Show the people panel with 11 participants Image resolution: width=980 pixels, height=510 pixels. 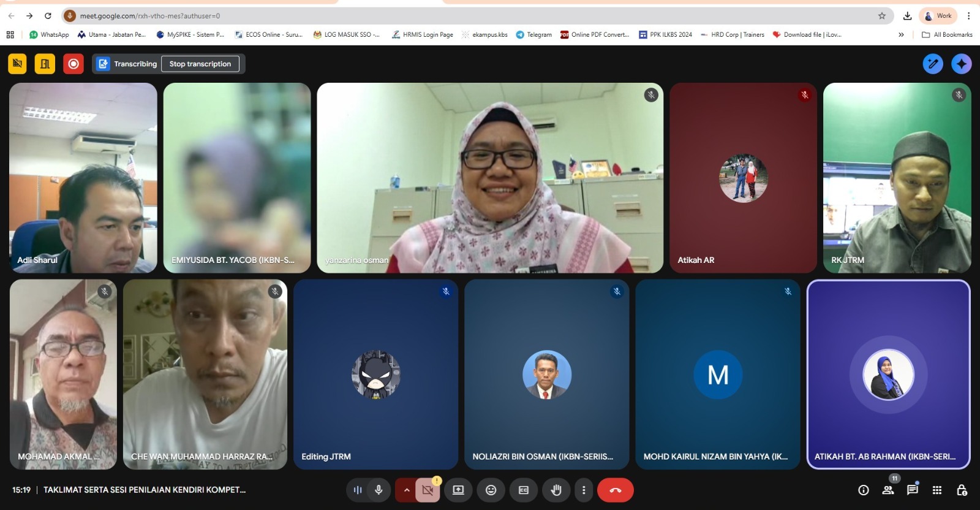point(888,490)
